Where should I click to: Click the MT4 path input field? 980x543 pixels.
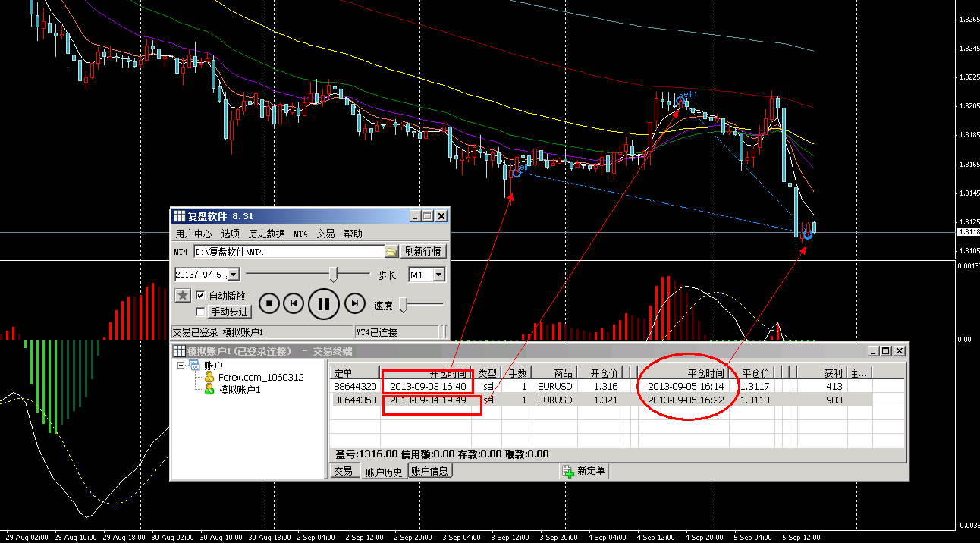point(288,252)
